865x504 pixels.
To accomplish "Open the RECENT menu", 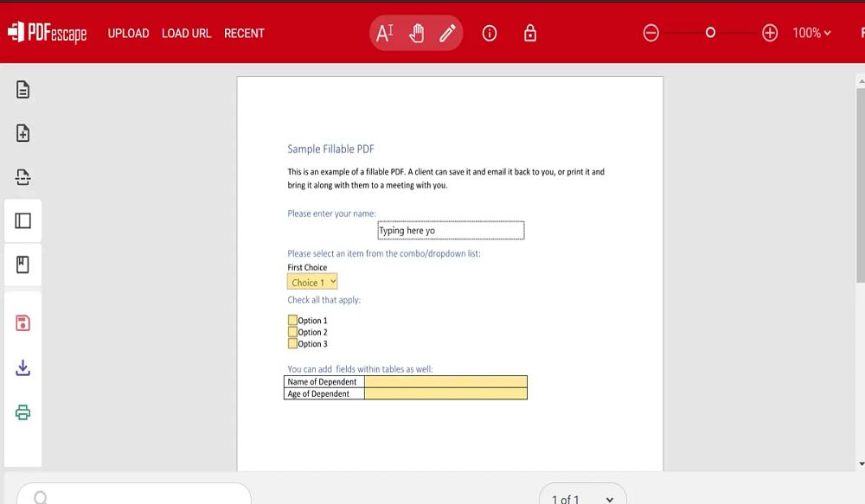I will point(245,33).
